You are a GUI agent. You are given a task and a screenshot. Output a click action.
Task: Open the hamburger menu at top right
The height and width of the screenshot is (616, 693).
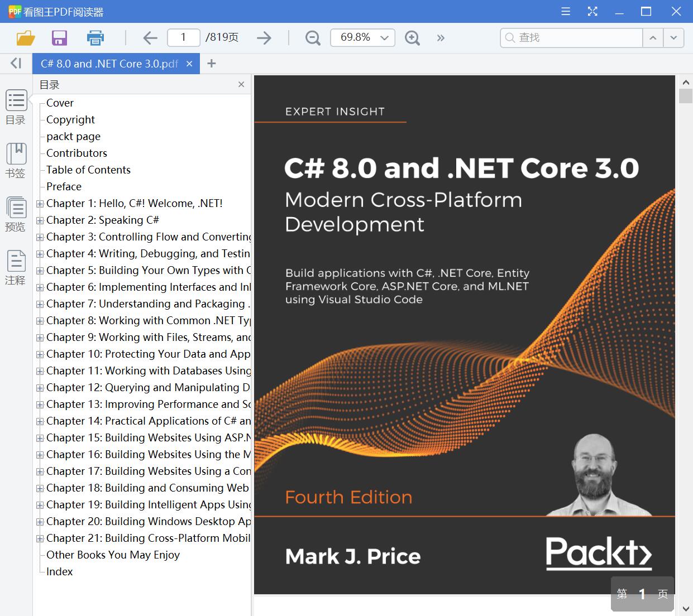click(565, 11)
